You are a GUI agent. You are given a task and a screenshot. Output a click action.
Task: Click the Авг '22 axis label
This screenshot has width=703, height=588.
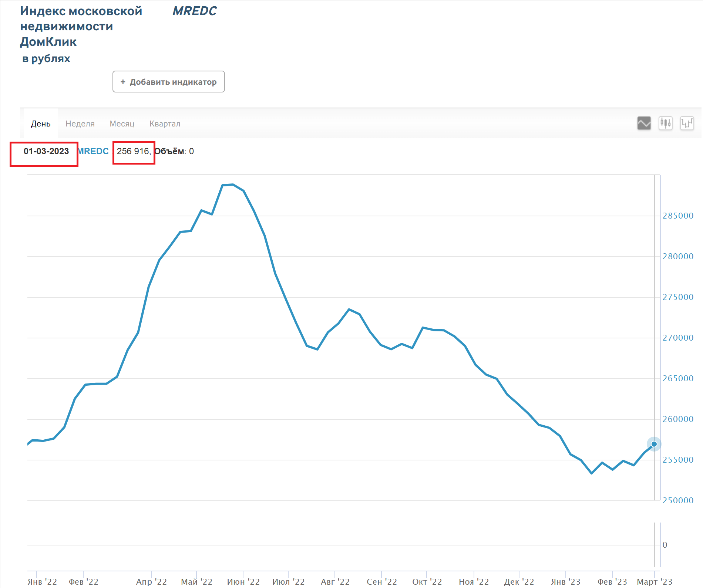pos(335,582)
